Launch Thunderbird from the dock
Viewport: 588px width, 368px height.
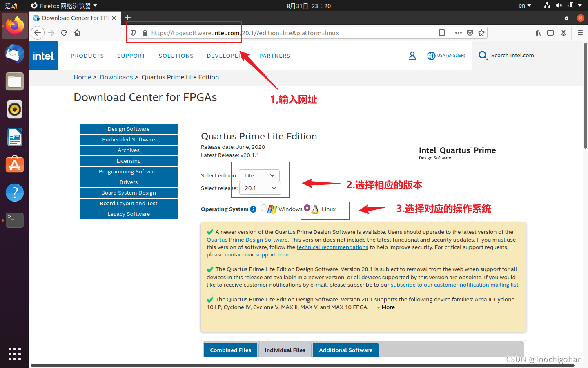[x=15, y=54]
